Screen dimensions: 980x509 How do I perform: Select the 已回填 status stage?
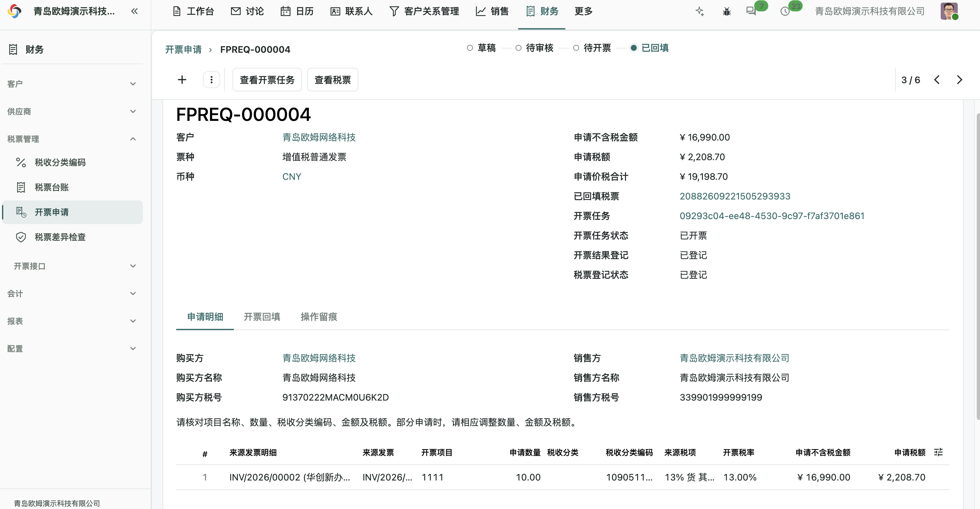tap(650, 48)
